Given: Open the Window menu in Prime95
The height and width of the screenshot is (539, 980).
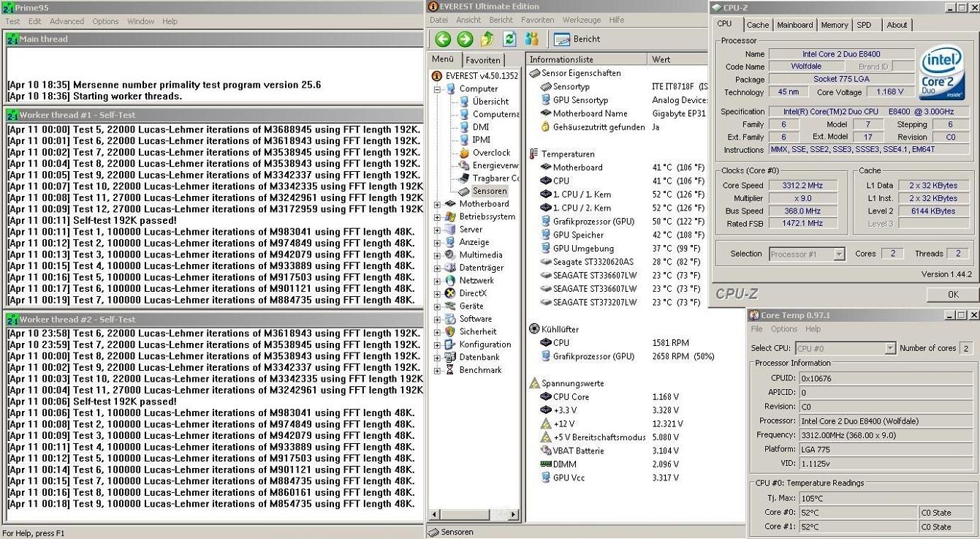Looking at the screenshot, I should tap(140, 21).
